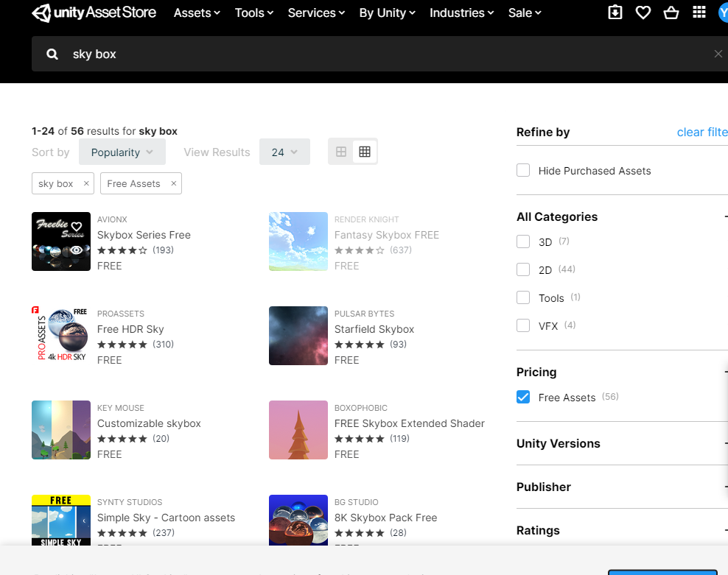The image size is (728, 575).
Task: Open 8K Skybox Pack Free title
Action: [x=386, y=518]
